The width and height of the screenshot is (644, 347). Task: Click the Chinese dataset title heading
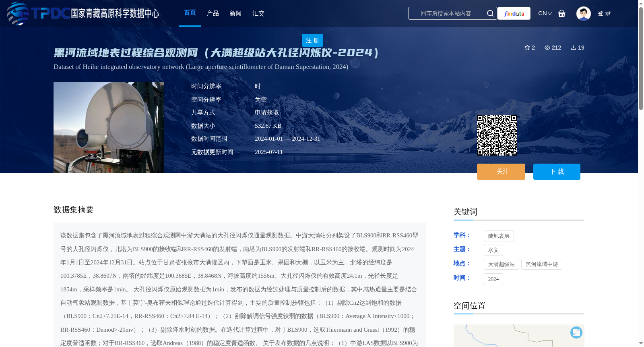click(x=216, y=53)
